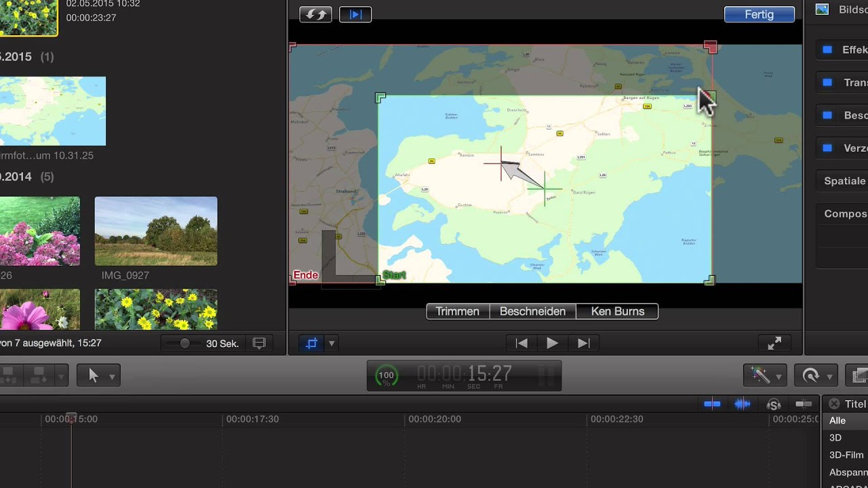
Task: Open the edit options dropdown arrow
Action: (x=61, y=376)
